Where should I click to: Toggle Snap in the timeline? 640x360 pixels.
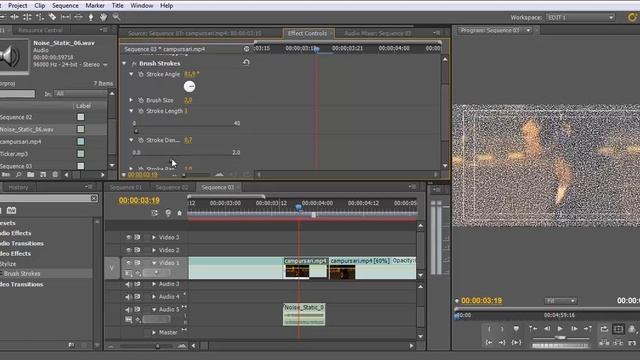point(155,213)
